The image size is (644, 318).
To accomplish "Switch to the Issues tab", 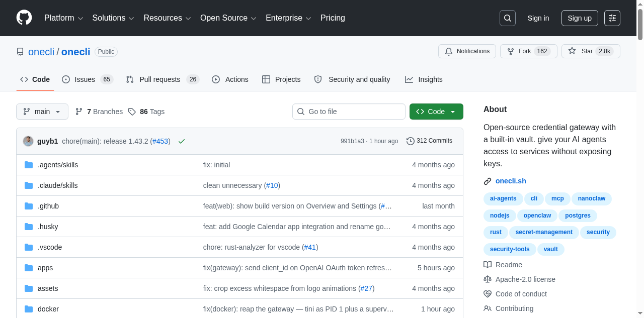I will click(88, 79).
